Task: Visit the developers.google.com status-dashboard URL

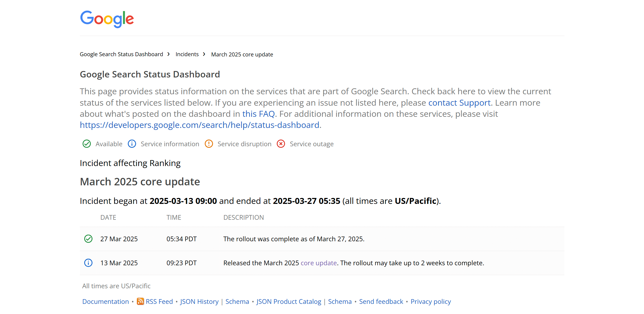Action: point(199,125)
